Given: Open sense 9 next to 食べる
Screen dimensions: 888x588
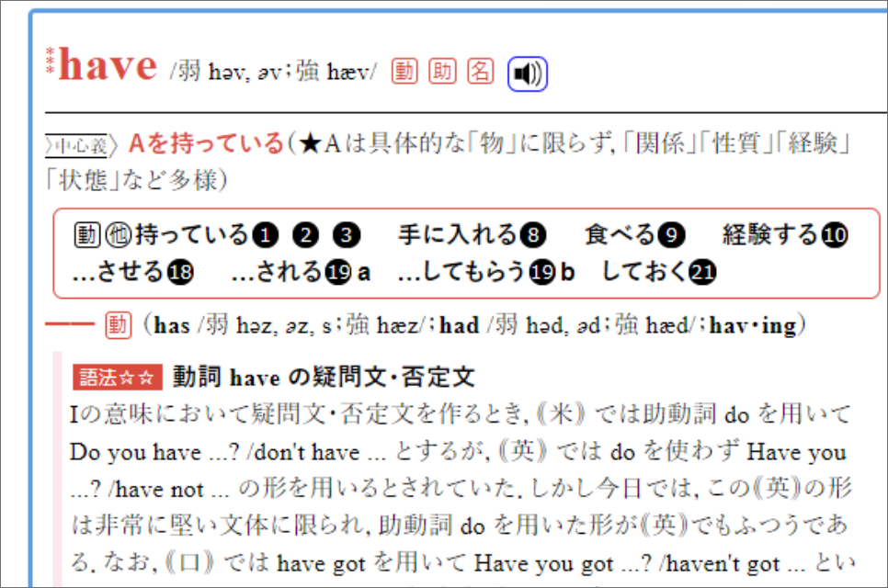Looking at the screenshot, I should click(671, 235).
